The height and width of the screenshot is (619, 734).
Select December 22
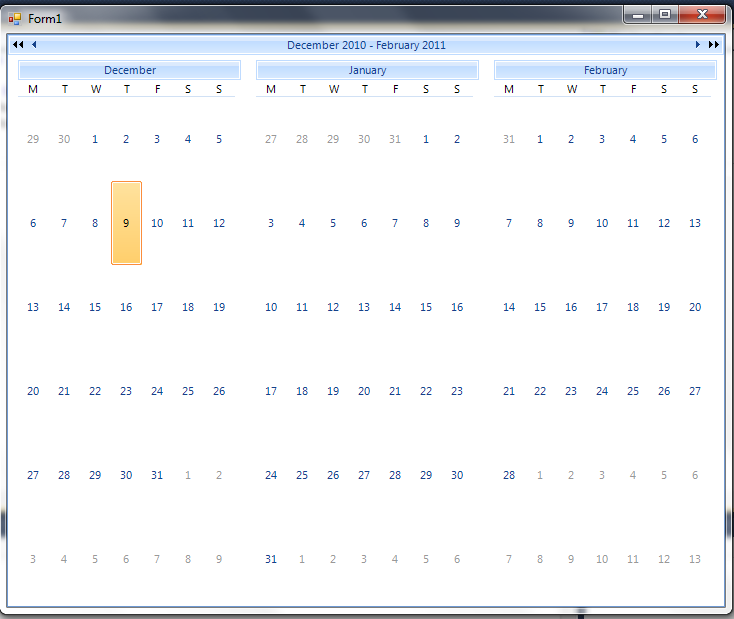(95, 391)
